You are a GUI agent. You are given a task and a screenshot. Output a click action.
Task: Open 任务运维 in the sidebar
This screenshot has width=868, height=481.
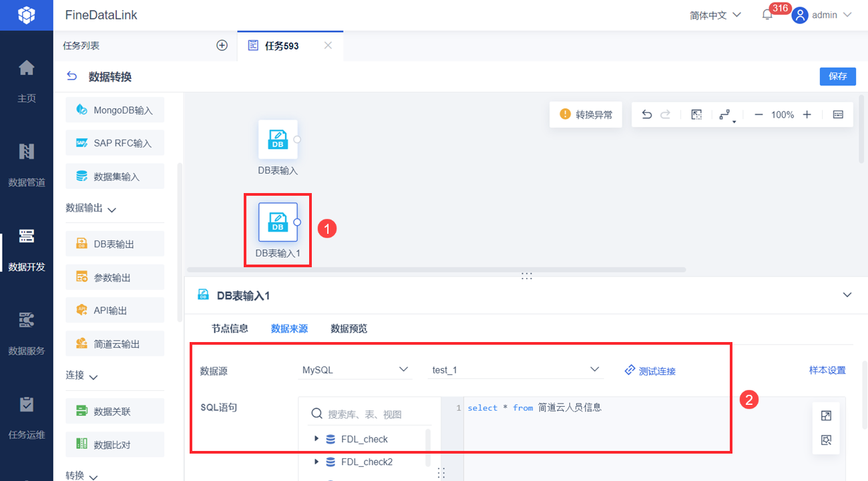point(27,418)
